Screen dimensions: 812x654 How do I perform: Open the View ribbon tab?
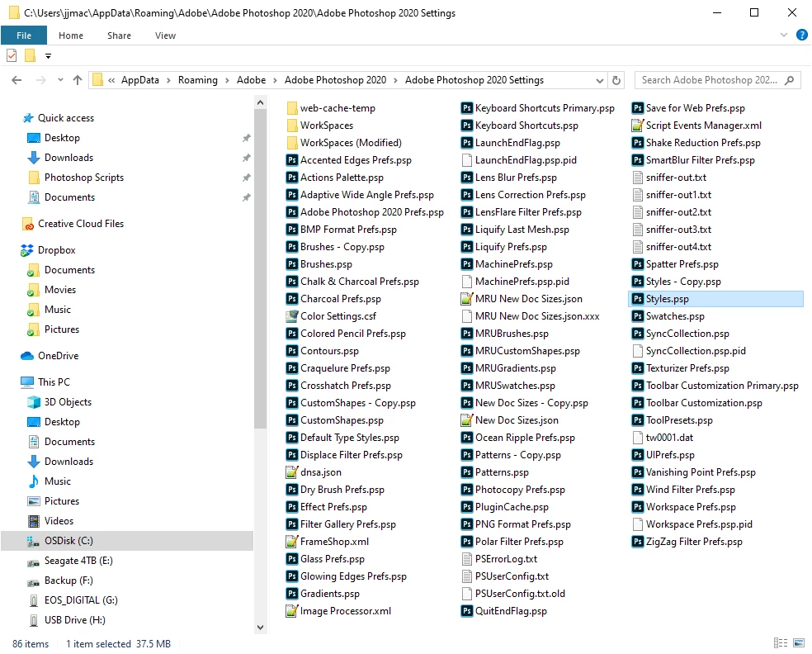(165, 36)
